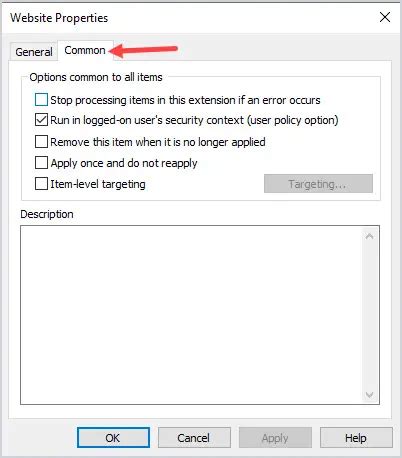402x458 pixels.
Task: Confirm with the OK button
Action: (113, 438)
